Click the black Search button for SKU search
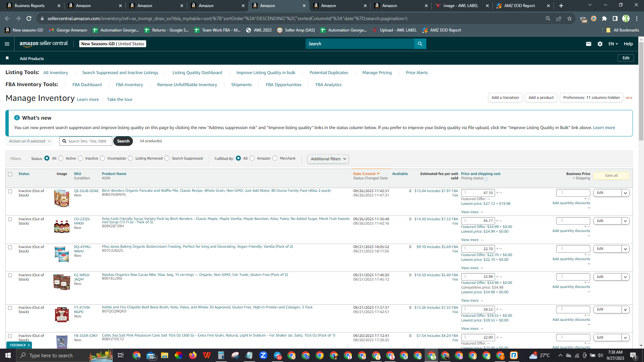Viewport: 644px width, 362px height. (123, 141)
